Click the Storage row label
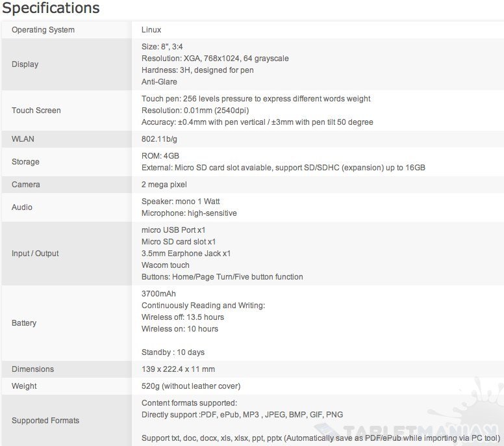The image size is (504, 446). click(x=25, y=162)
